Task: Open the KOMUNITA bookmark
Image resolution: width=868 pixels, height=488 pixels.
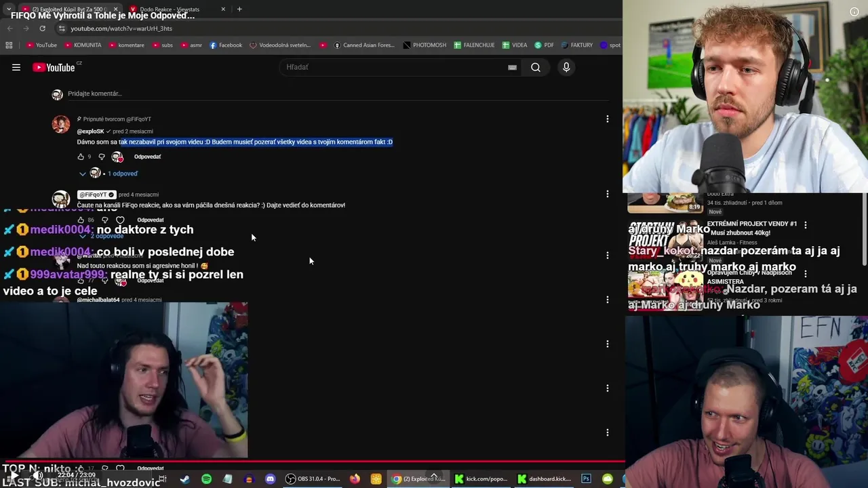Action: 83,45
